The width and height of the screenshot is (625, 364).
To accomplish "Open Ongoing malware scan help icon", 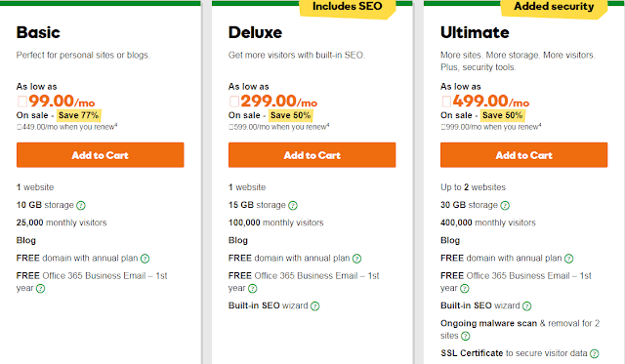I will point(466,336).
